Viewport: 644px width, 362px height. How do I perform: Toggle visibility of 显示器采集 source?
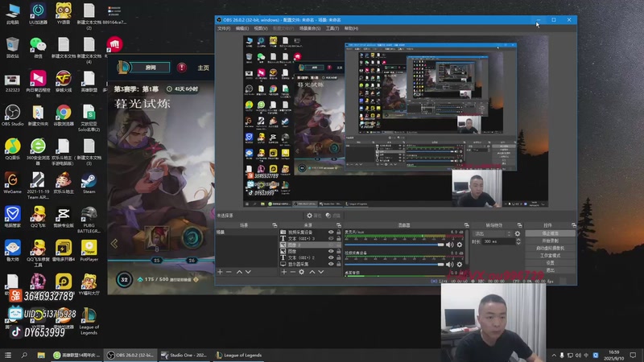(x=331, y=264)
